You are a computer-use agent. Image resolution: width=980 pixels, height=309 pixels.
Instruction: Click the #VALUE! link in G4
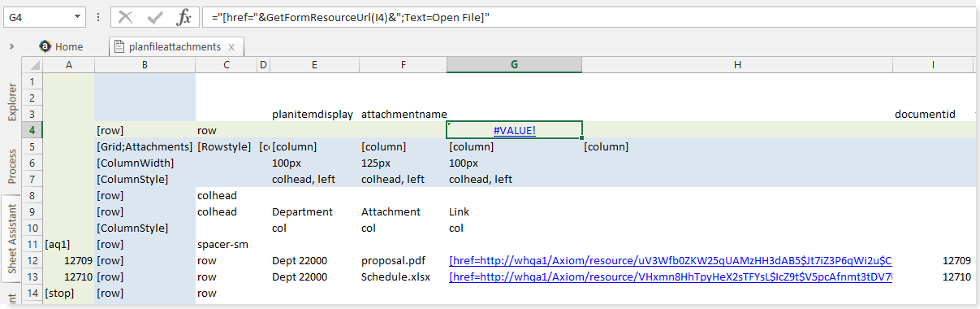click(515, 130)
